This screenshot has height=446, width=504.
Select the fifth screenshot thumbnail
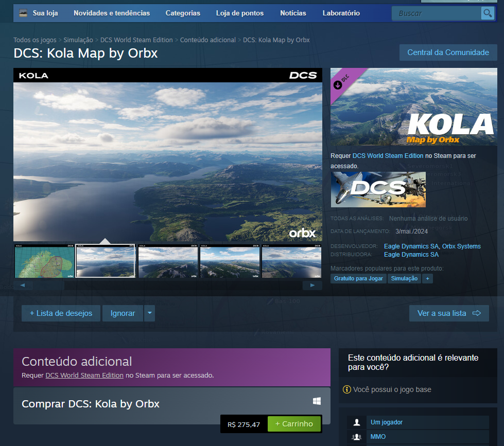click(x=291, y=261)
